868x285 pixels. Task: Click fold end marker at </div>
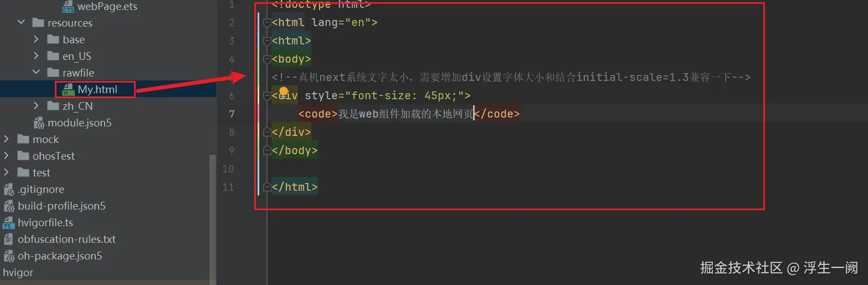pos(267,132)
